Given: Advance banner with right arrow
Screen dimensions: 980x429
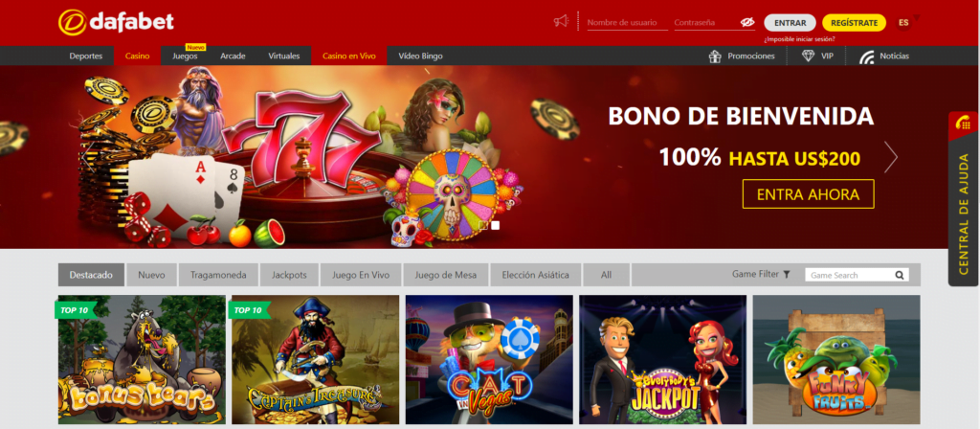Looking at the screenshot, I should coord(891,157).
